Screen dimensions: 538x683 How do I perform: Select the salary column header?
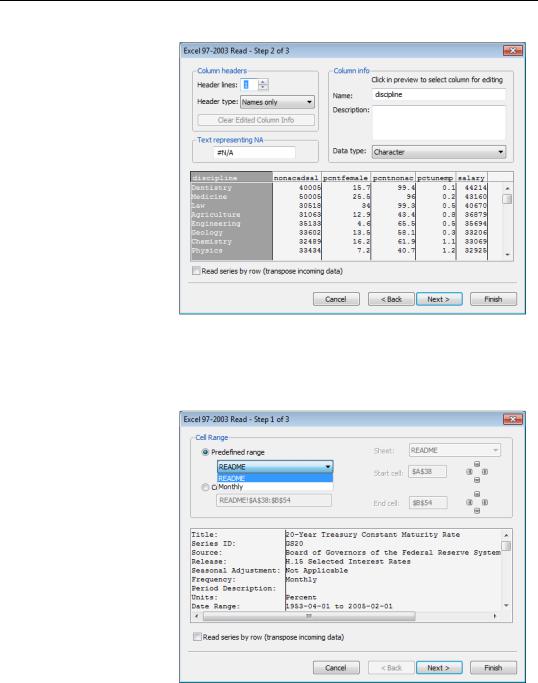pyautogui.click(x=471, y=178)
